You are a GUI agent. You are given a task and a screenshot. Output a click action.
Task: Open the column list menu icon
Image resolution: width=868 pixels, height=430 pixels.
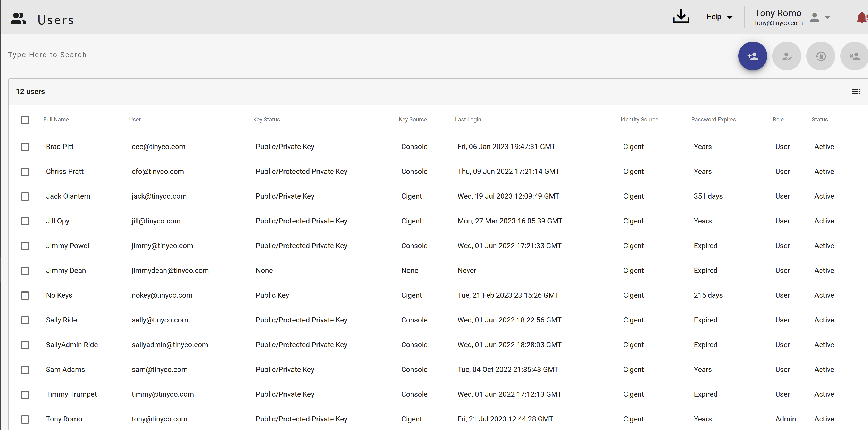pyautogui.click(x=856, y=91)
